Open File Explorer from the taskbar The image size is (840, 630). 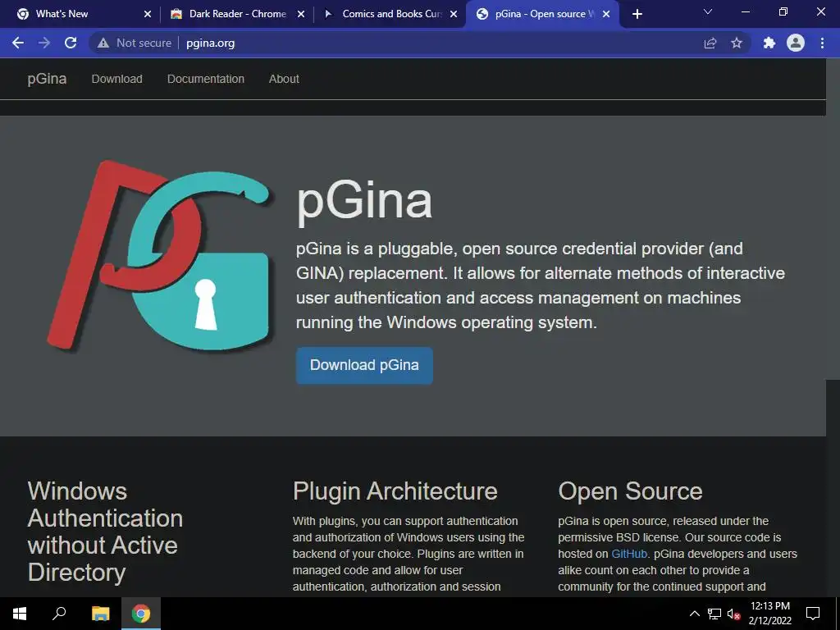click(100, 614)
